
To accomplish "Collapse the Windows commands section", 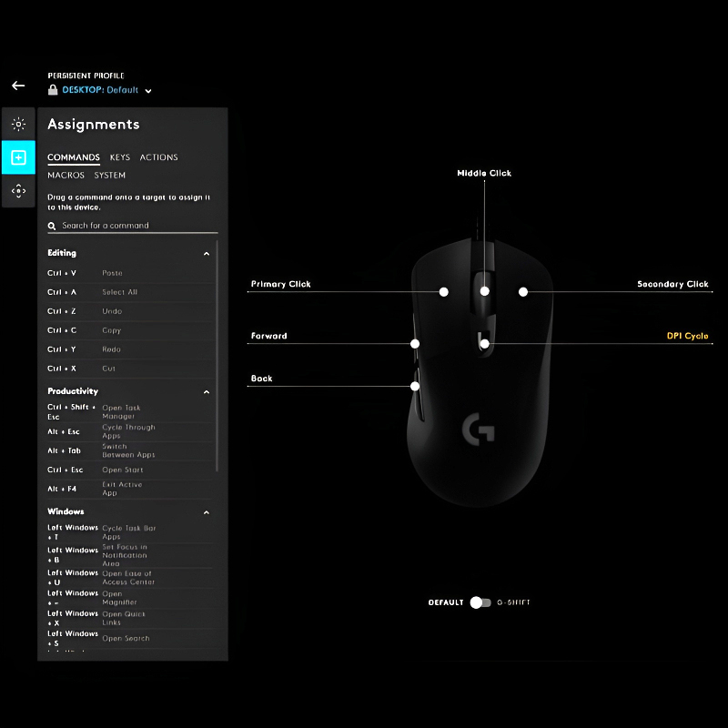I will [207, 513].
